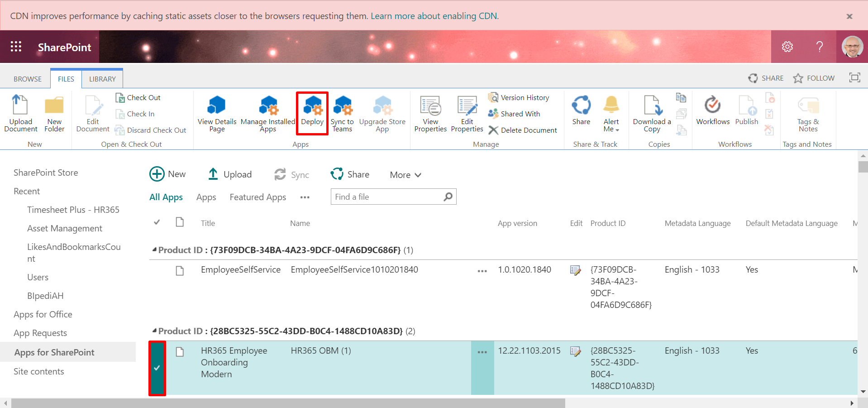The height and width of the screenshot is (408, 868).
Task: Collapse the 28BC5325 Product ID group
Action: click(x=154, y=331)
